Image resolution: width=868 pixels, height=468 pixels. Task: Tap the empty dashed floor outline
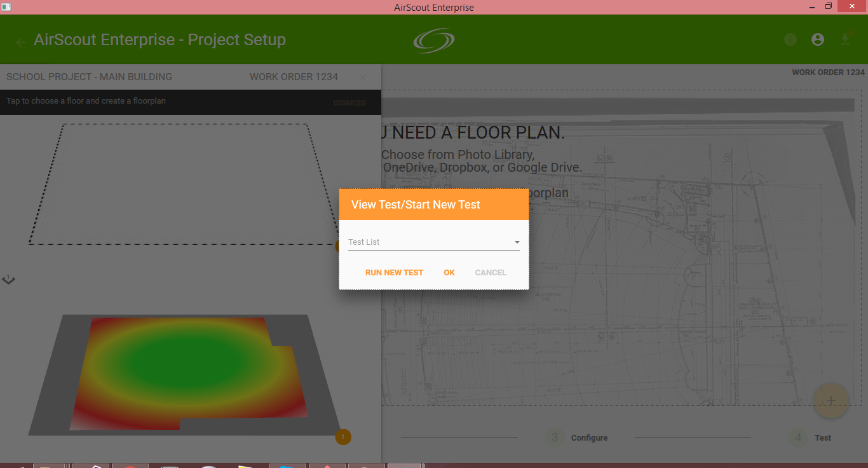pos(184,184)
